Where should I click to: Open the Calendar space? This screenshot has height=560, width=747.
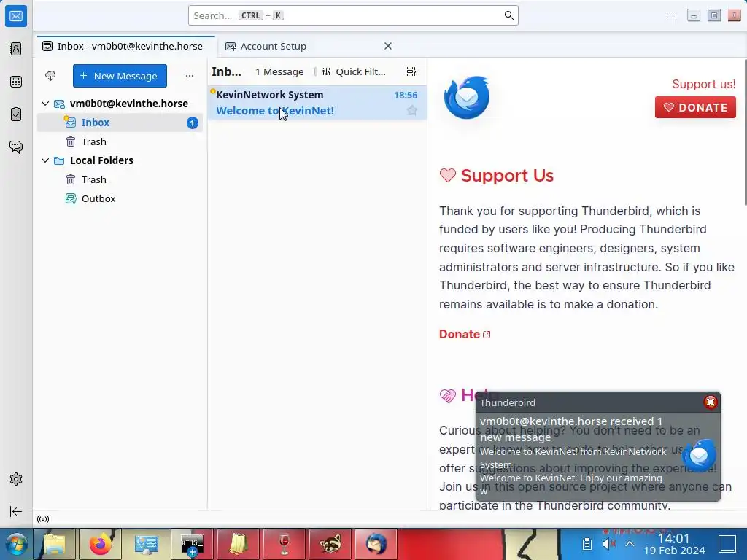pyautogui.click(x=16, y=82)
